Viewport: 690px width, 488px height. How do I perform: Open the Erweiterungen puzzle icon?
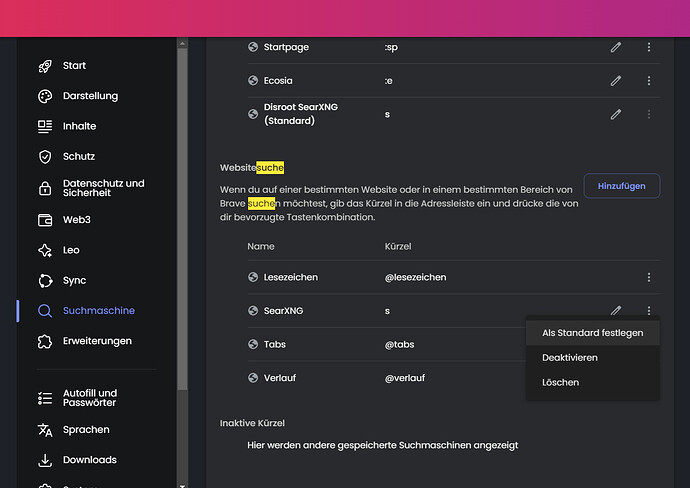pyautogui.click(x=45, y=341)
